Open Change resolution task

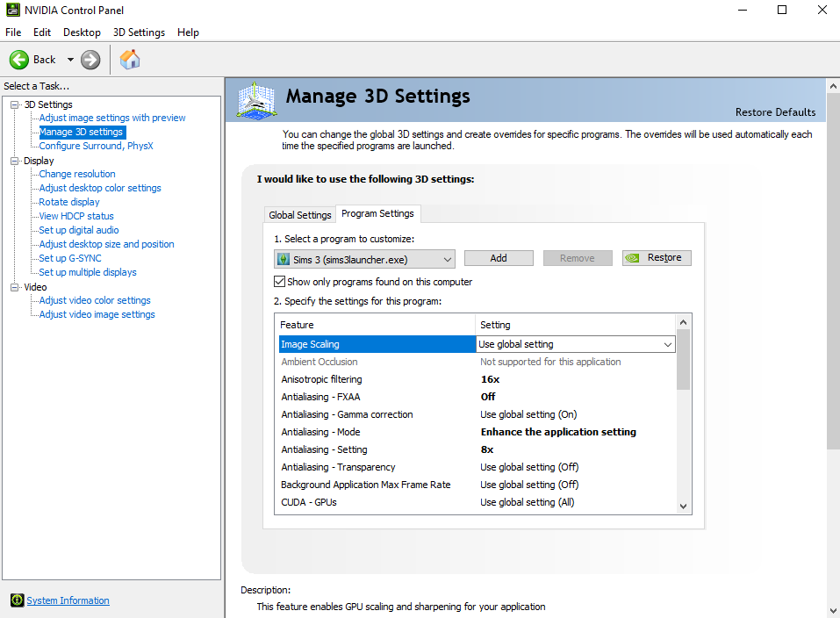pos(77,174)
